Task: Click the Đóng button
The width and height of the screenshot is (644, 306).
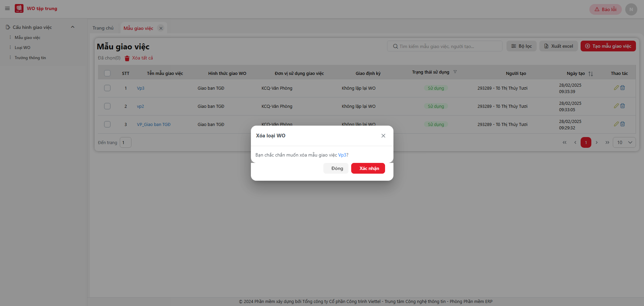Action: (336, 168)
